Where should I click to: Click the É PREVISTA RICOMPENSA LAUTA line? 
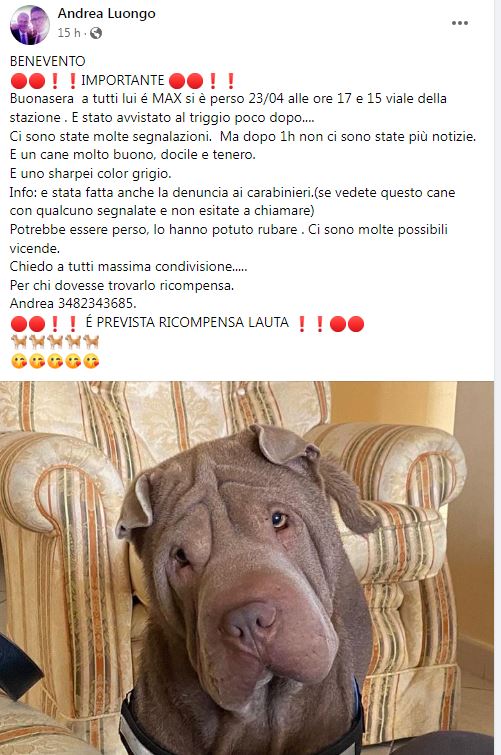click(187, 322)
